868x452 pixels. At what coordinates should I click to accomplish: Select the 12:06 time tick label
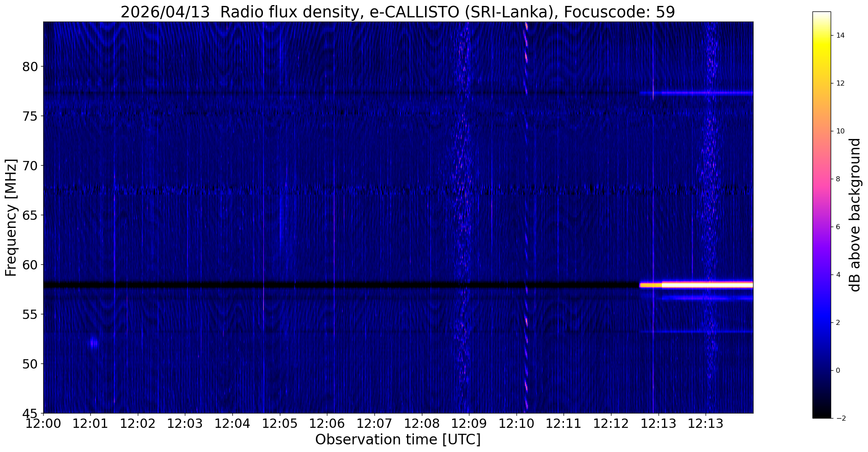coord(327,423)
